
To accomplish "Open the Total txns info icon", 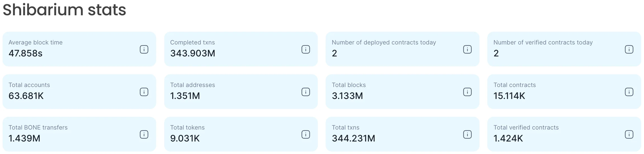I will [x=467, y=135].
